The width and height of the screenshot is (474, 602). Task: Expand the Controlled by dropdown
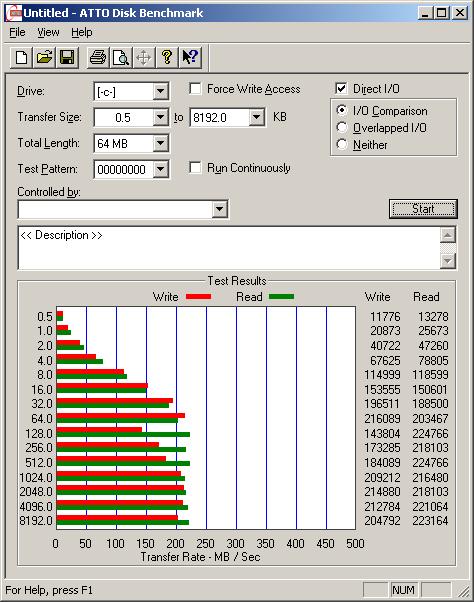[x=220, y=209]
